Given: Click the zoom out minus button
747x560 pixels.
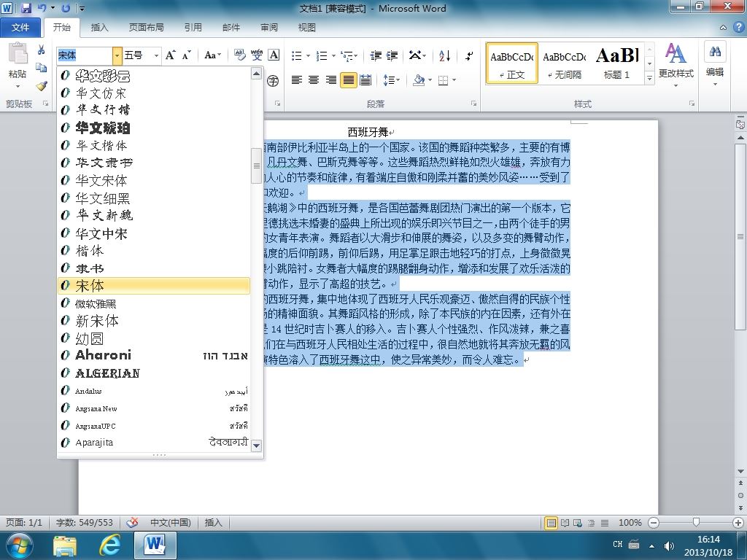Looking at the screenshot, I should point(654,523).
